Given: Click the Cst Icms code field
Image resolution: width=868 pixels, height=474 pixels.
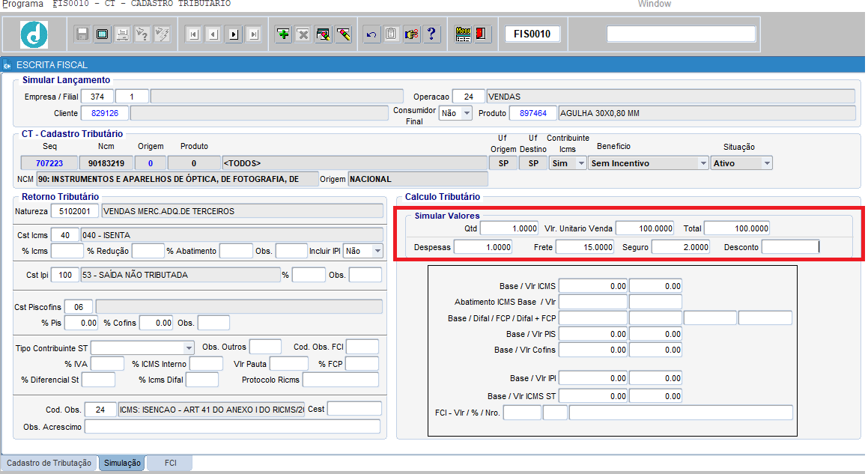Looking at the screenshot, I should pos(65,235).
